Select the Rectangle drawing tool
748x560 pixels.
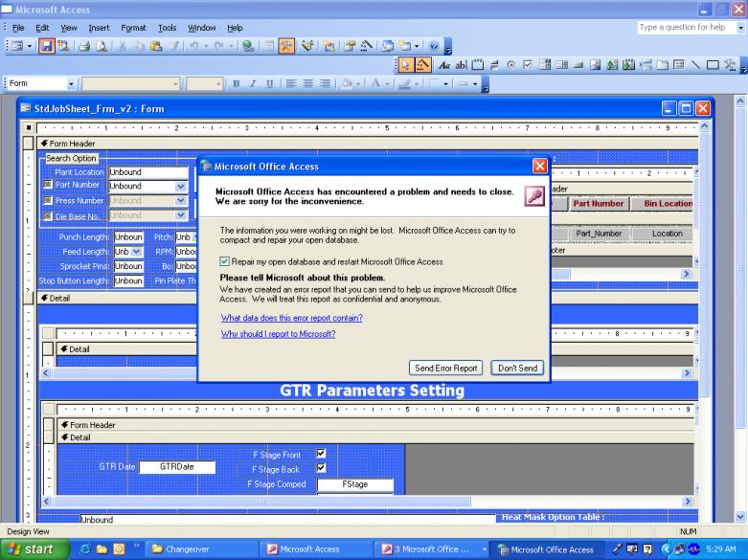[x=713, y=65]
